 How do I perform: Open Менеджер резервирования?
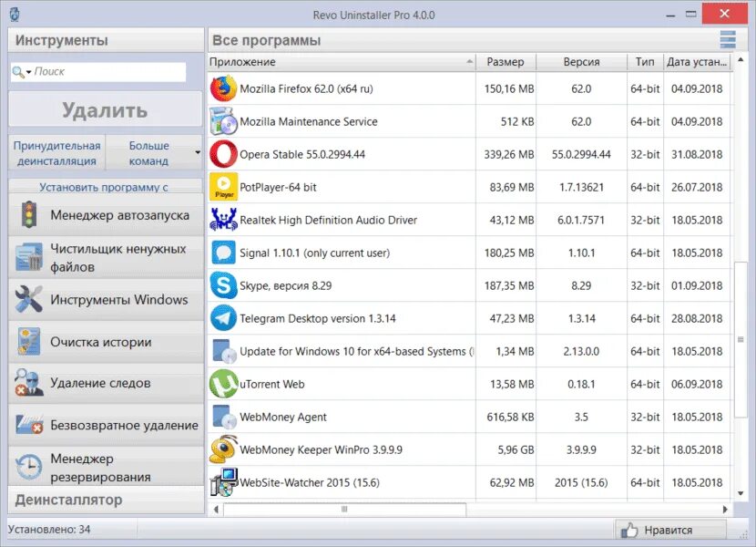tap(106, 467)
